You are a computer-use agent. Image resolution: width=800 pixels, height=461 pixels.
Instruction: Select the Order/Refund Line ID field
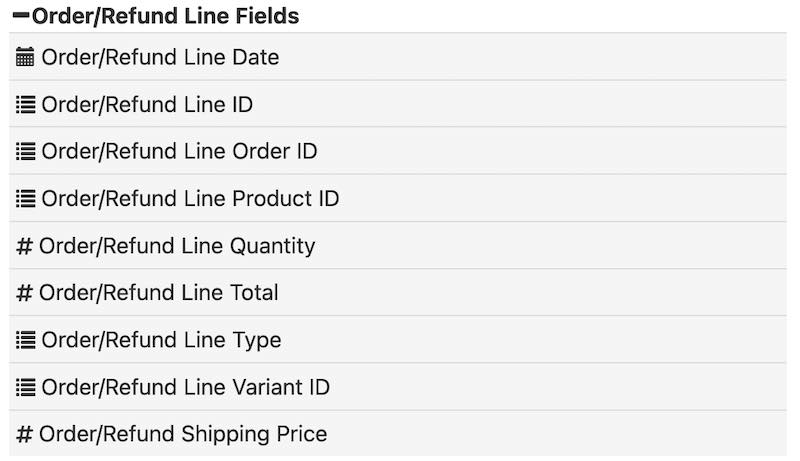(147, 105)
